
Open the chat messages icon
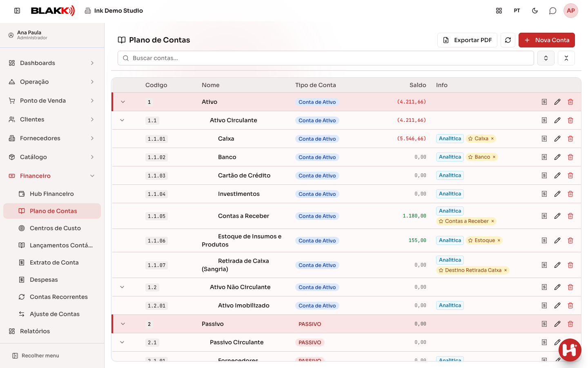553,11
